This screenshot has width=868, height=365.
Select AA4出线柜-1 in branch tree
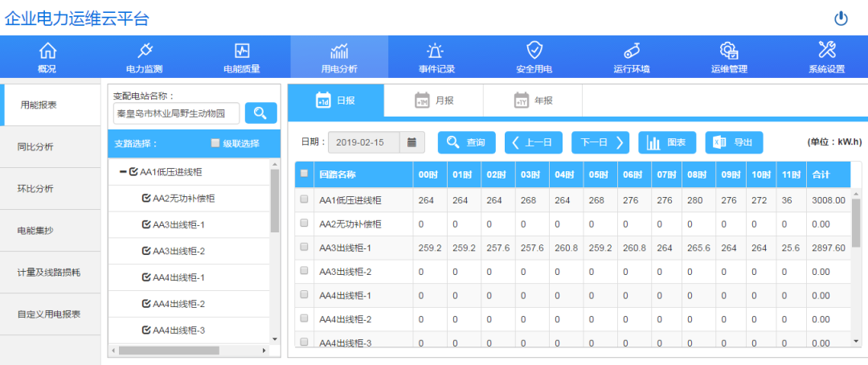point(178,277)
